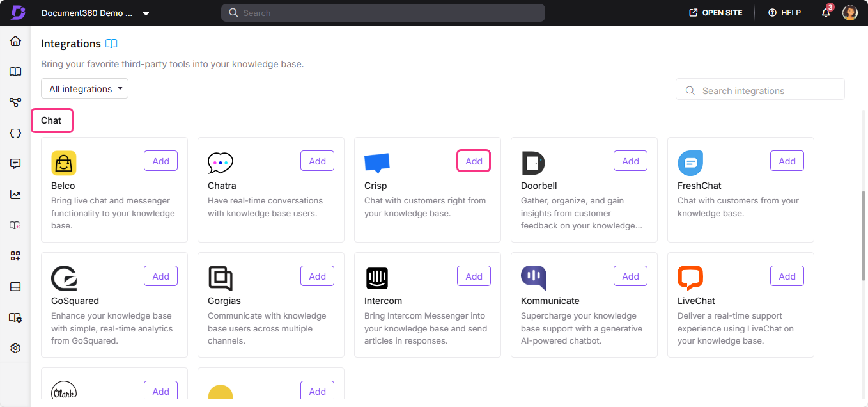Screen dimensions: 868x407
Task: Expand the project selector next to Document360 Demo
Action: tap(146, 13)
